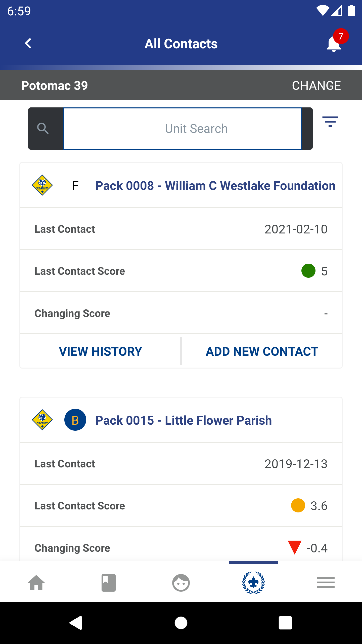Open the hamburger menu tab
Viewport: 362px width, 644px height.
coord(326,583)
